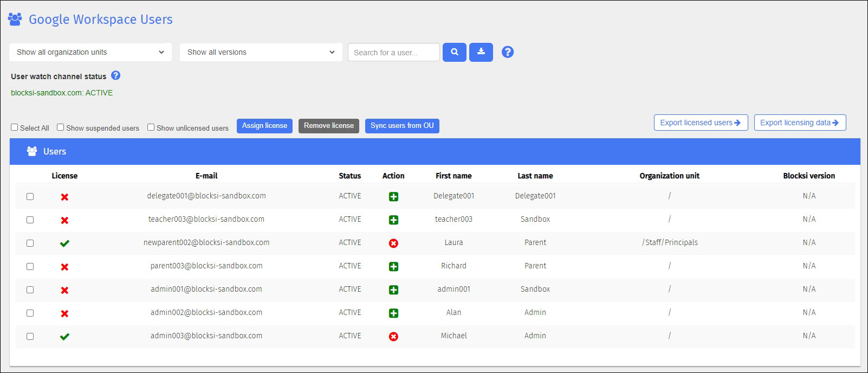868x373 pixels.
Task: Check the row checkbox for delegate001
Action: [30, 197]
